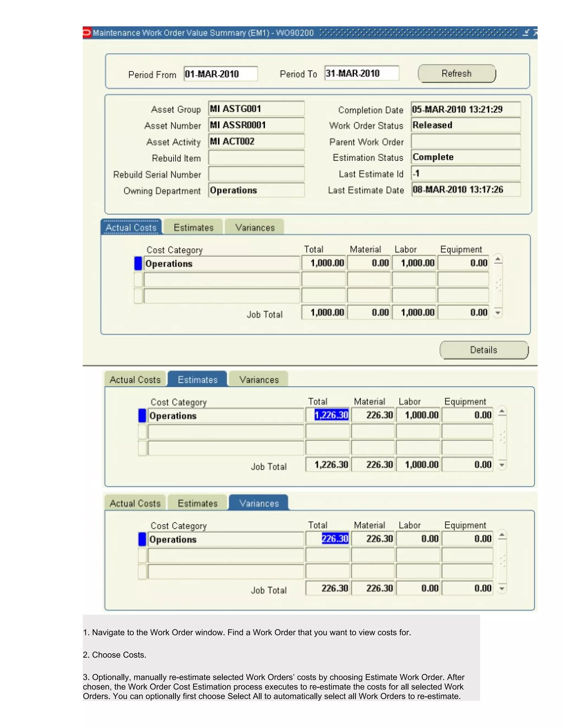Click highlighted Total 1,226.30 in Estimates
The width and height of the screenshot is (563, 728).
click(x=327, y=415)
